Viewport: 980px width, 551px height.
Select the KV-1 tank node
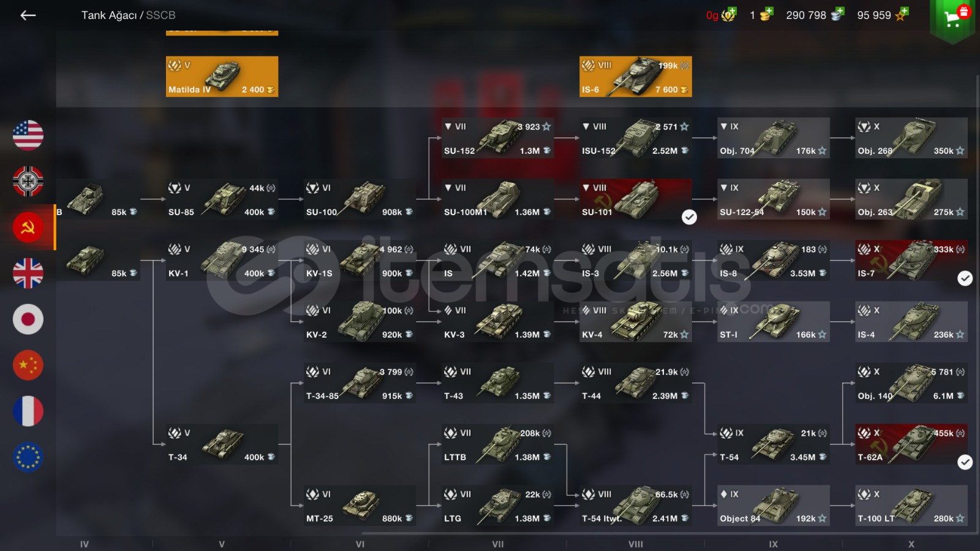222,260
